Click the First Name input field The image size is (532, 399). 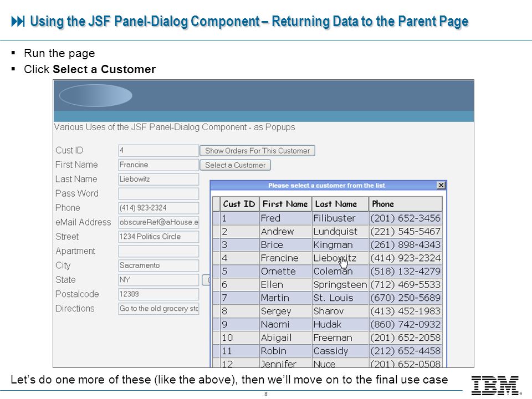158,165
